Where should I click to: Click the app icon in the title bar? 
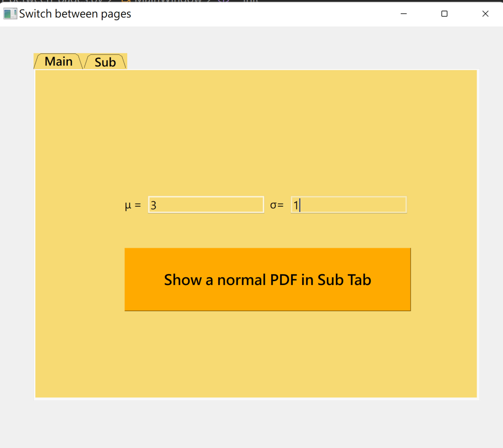[10, 14]
